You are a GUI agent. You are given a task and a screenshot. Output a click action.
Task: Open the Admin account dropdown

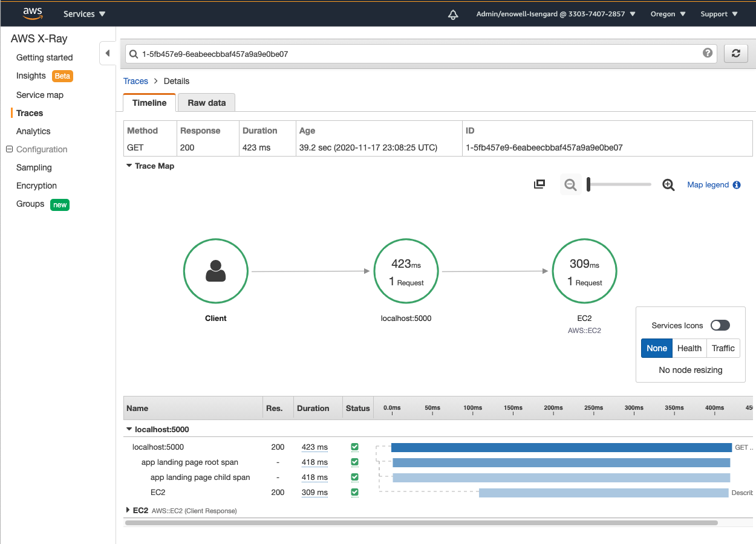pyautogui.click(x=556, y=14)
